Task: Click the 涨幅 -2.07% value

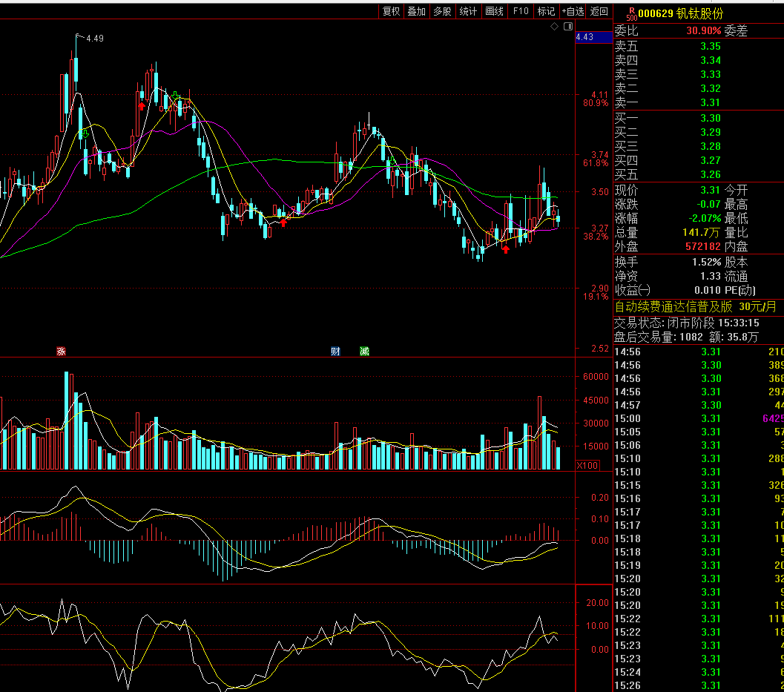Action: click(705, 218)
